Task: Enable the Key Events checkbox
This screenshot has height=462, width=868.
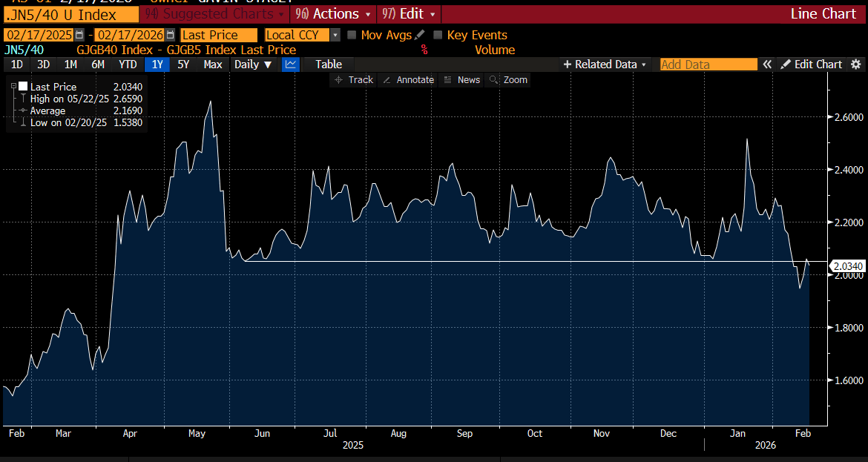Action: pos(438,35)
